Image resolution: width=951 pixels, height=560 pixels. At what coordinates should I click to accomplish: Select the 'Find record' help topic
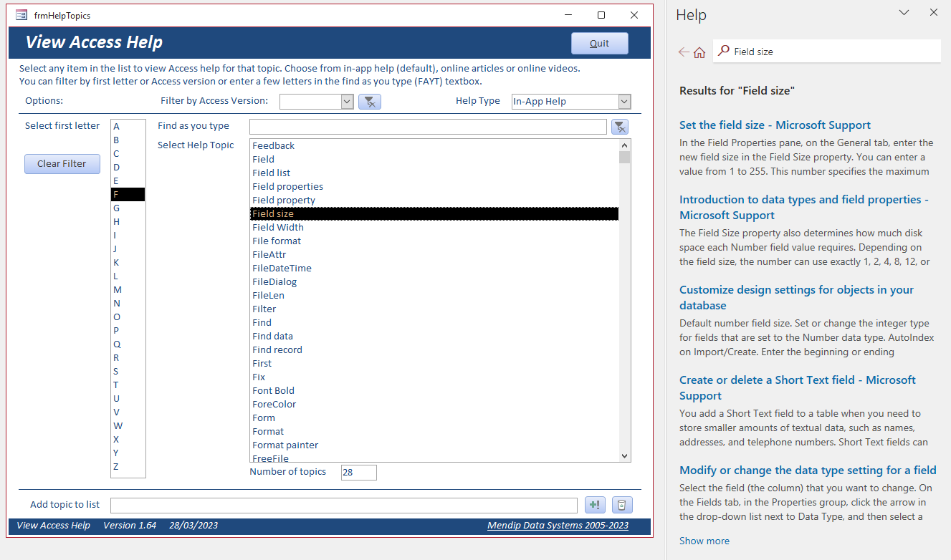(434, 350)
